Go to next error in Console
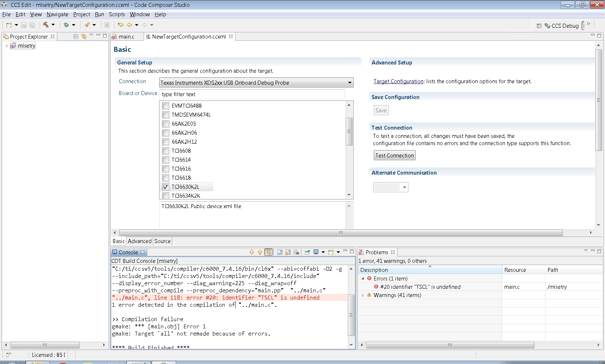 coord(252,252)
